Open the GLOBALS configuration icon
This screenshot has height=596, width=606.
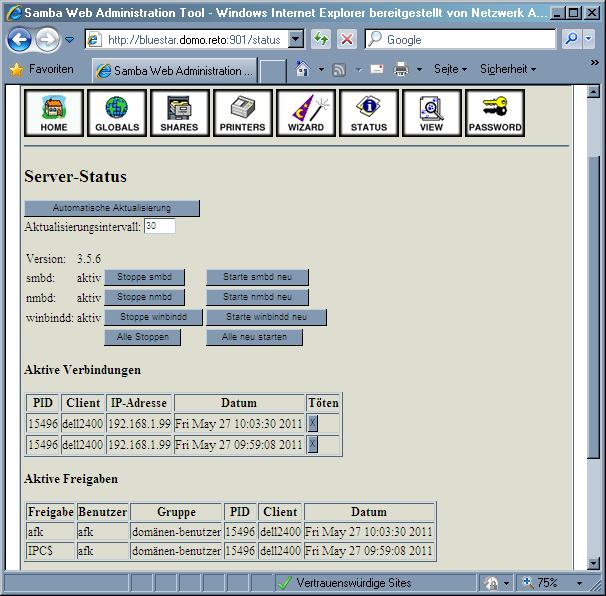click(x=117, y=112)
